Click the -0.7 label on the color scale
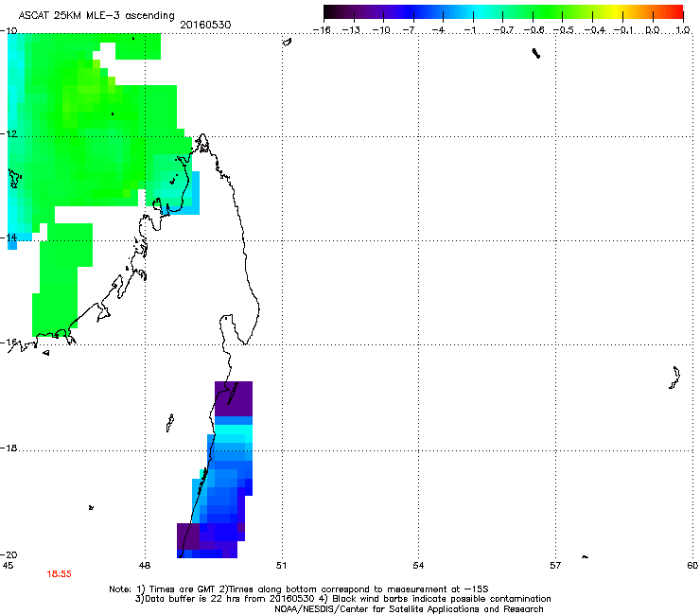Image resolution: width=700 pixels, height=615 pixels. [503, 30]
